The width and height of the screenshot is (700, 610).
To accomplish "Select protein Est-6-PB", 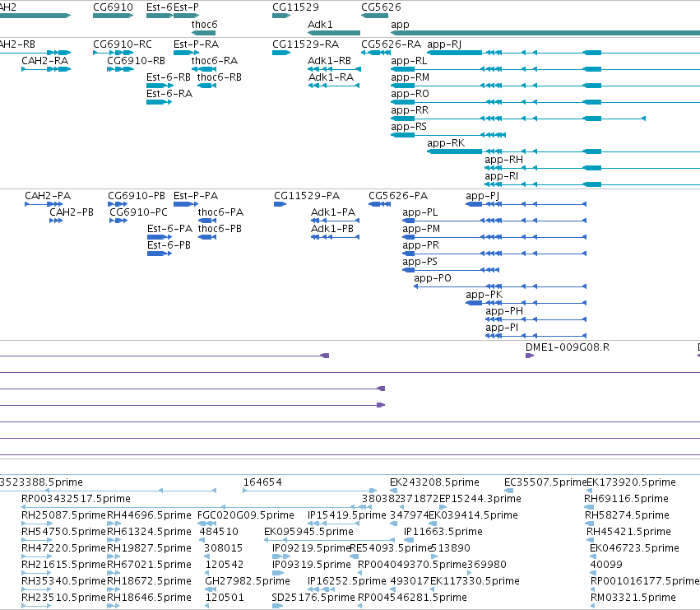I will pyautogui.click(x=169, y=245).
